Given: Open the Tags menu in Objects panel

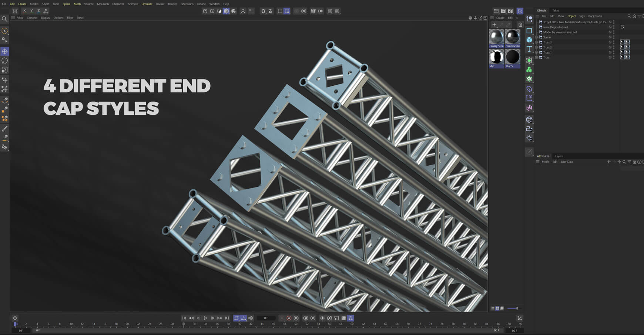Looking at the screenshot, I should [582, 16].
